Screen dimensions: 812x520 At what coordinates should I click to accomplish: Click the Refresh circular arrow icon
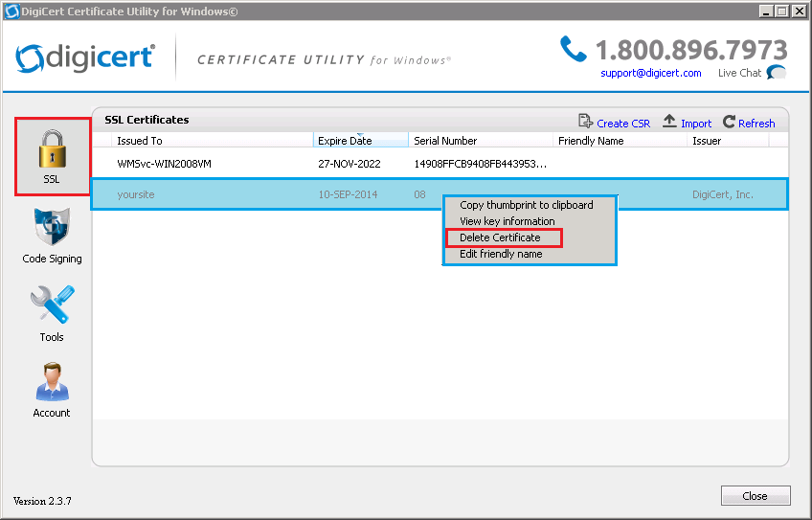730,122
